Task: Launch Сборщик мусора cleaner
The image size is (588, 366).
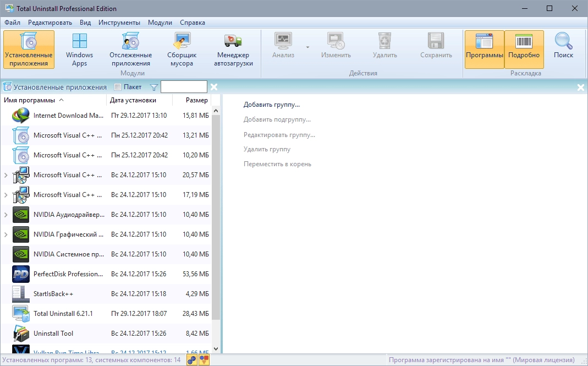Action: (x=182, y=50)
